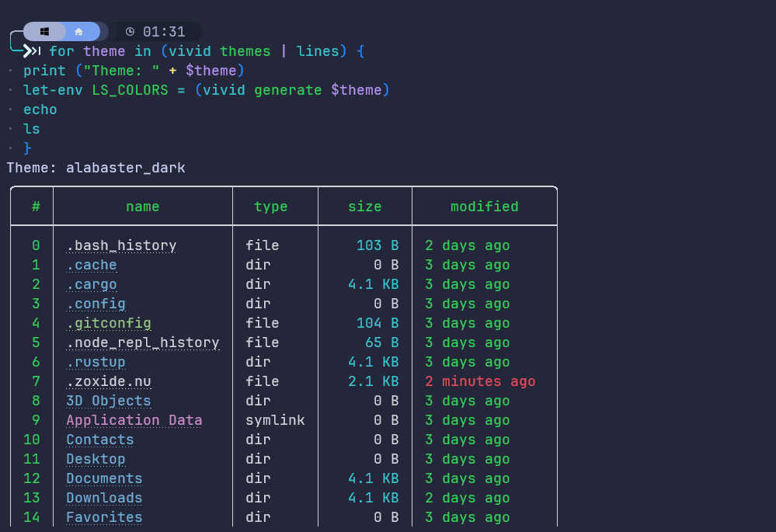Click the '3D Objects' directory name
The image size is (776, 532).
[x=109, y=401]
